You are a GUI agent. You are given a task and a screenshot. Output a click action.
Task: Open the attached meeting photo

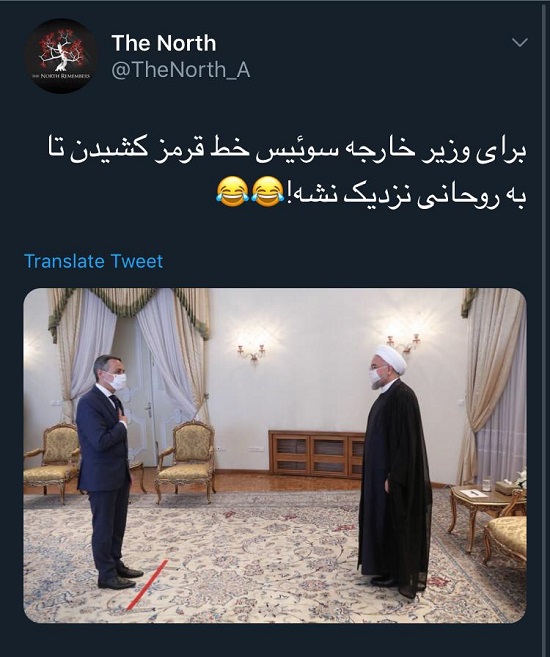coord(275,455)
